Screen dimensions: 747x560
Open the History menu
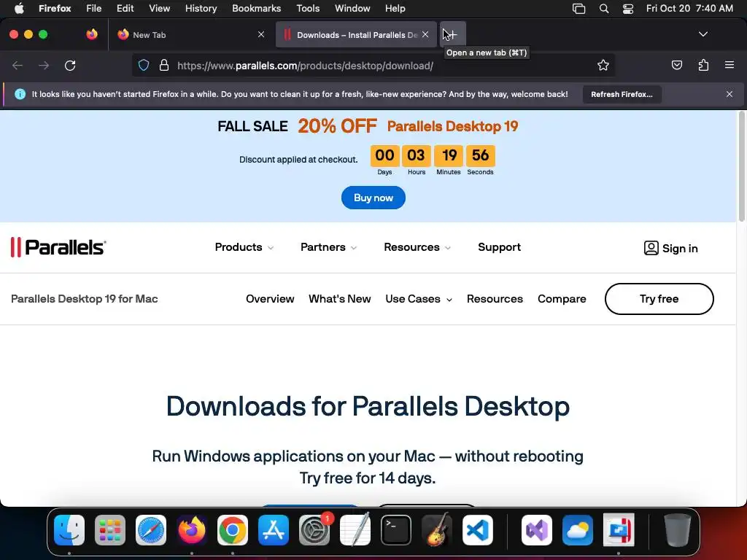click(201, 9)
